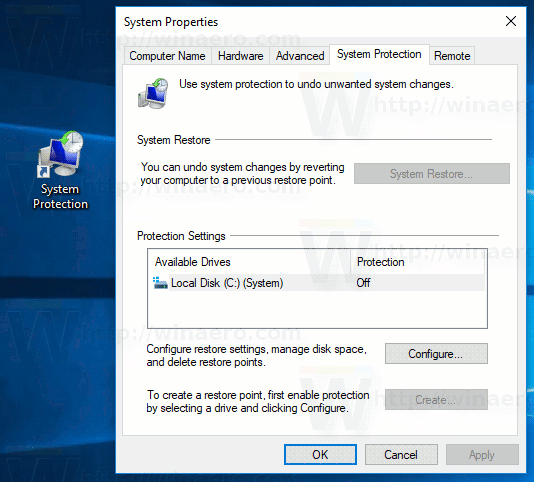Click the System Restore group label
This screenshot has height=482, width=534.
click(173, 140)
